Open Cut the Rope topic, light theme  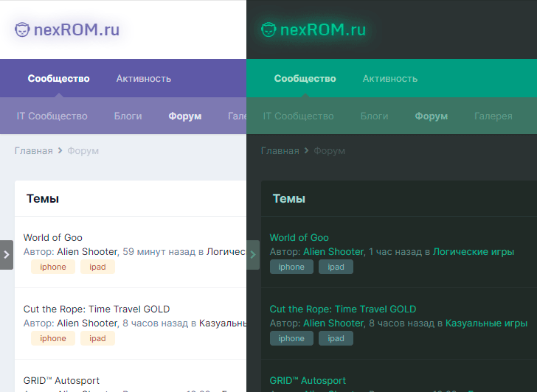[96, 309]
